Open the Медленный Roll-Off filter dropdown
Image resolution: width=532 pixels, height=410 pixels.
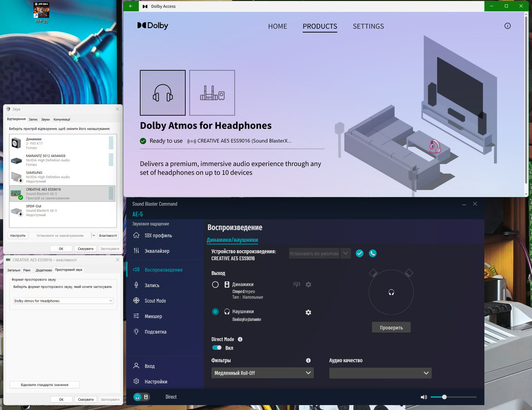click(262, 373)
